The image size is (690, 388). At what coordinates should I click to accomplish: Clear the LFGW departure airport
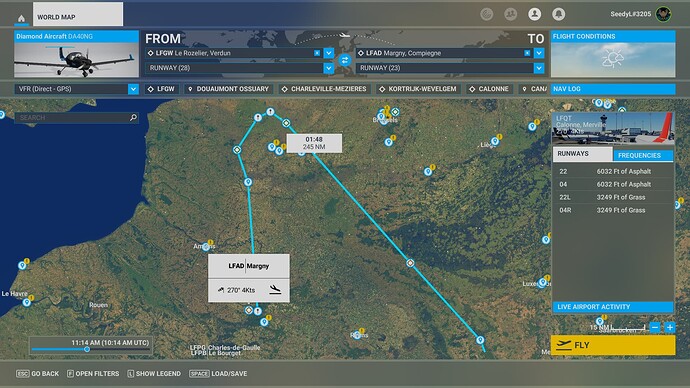[x=317, y=53]
